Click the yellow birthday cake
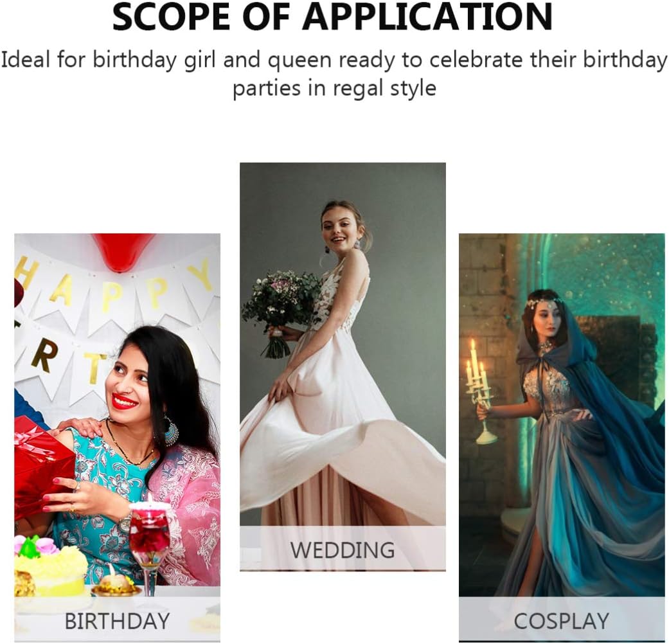The height and width of the screenshot is (644, 669). [x=50, y=566]
